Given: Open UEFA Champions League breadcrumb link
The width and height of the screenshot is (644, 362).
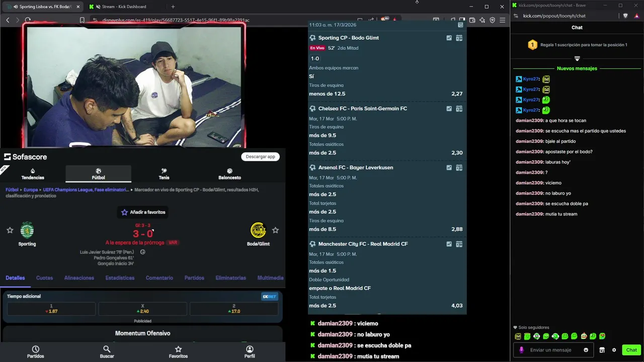Looking at the screenshot, I should pos(86,190).
